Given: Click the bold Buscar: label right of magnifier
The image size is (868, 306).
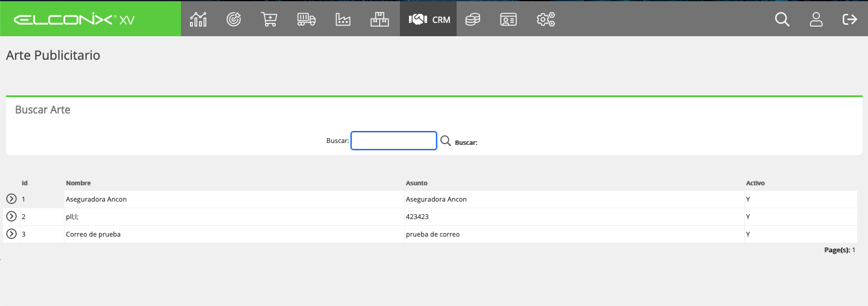Looking at the screenshot, I should click(x=466, y=143).
